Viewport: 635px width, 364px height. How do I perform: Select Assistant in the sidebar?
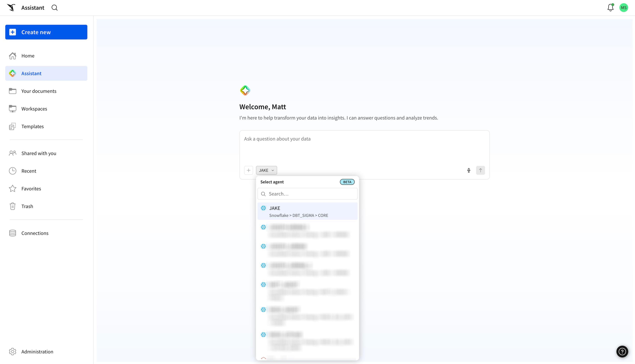[x=46, y=73]
